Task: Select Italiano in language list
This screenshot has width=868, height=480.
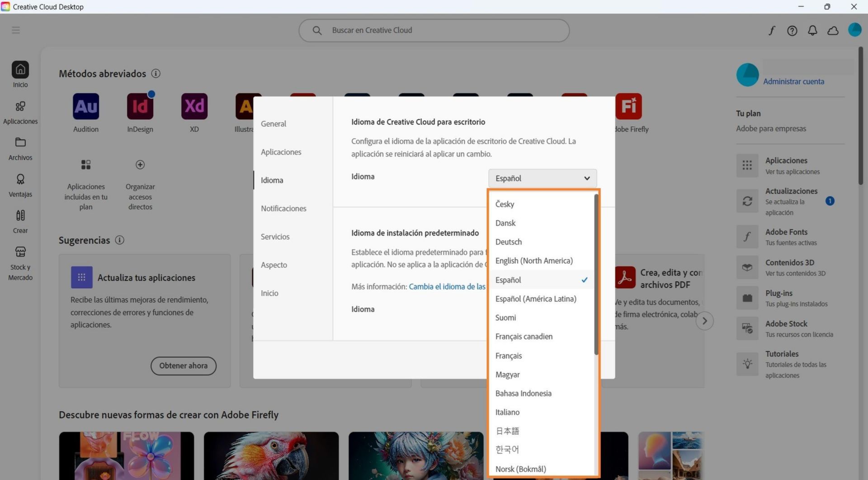Action: point(542,413)
